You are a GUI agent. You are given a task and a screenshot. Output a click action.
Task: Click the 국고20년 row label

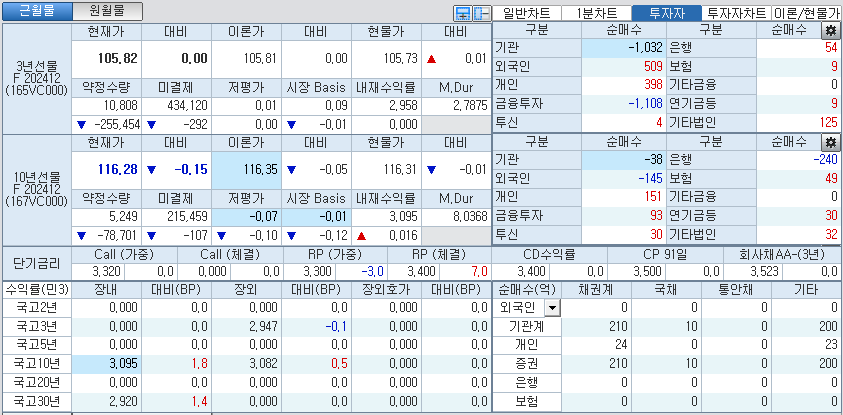tap(37, 383)
